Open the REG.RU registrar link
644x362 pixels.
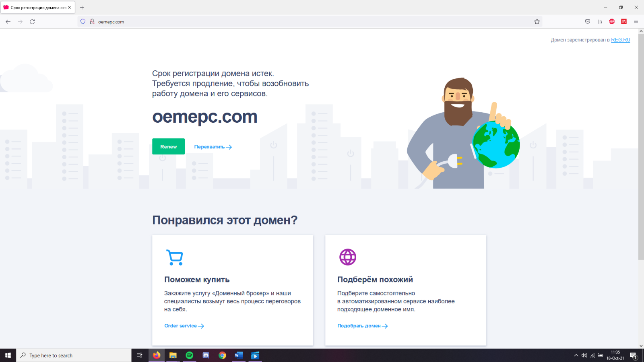click(x=621, y=40)
